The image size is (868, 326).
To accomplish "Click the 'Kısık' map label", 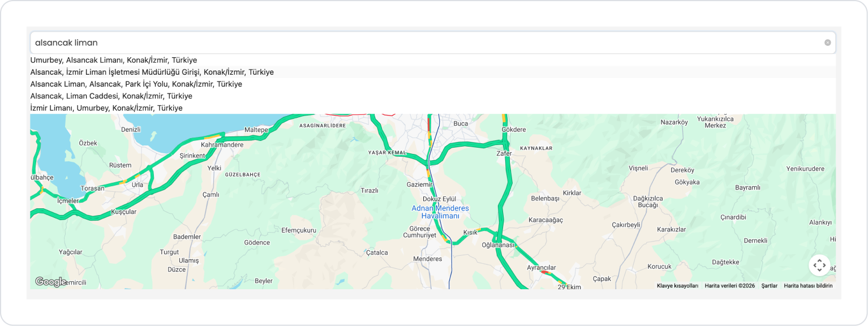I will click(470, 233).
